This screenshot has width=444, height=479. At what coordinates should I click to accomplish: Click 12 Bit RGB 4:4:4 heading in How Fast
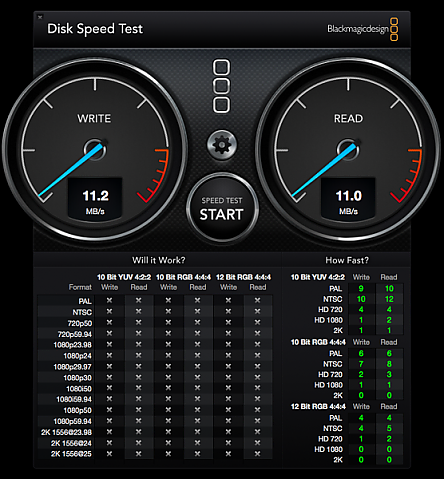pyautogui.click(x=318, y=407)
